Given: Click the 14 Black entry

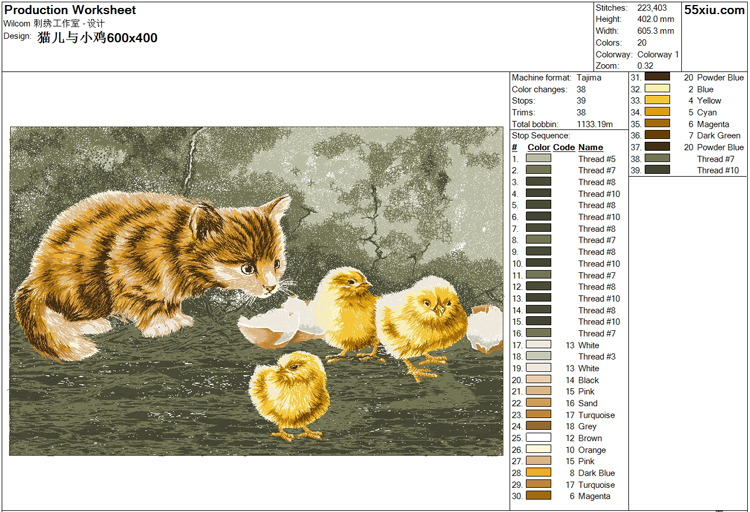Looking at the screenshot, I should [582, 380].
